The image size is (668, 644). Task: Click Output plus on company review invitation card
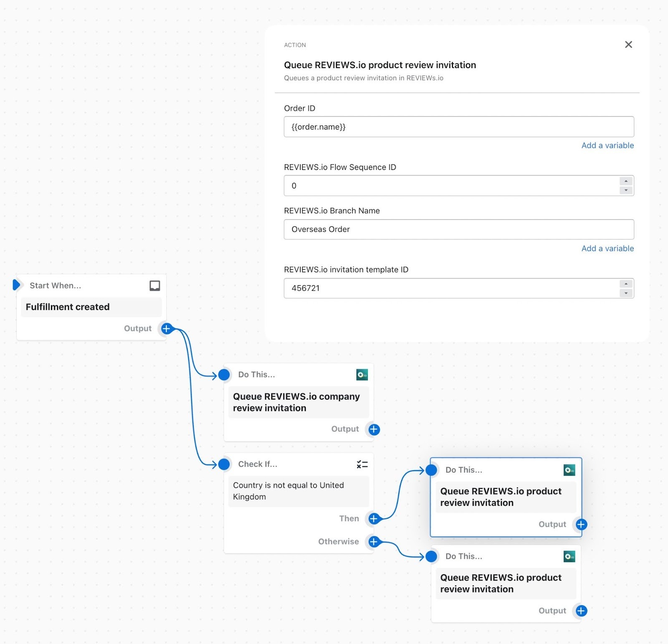[x=373, y=429]
